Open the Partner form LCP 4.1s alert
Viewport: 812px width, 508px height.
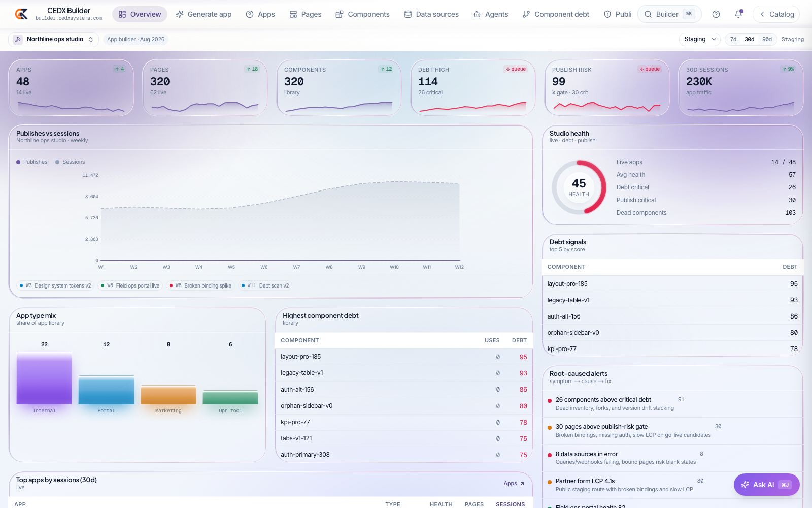tap(672, 485)
